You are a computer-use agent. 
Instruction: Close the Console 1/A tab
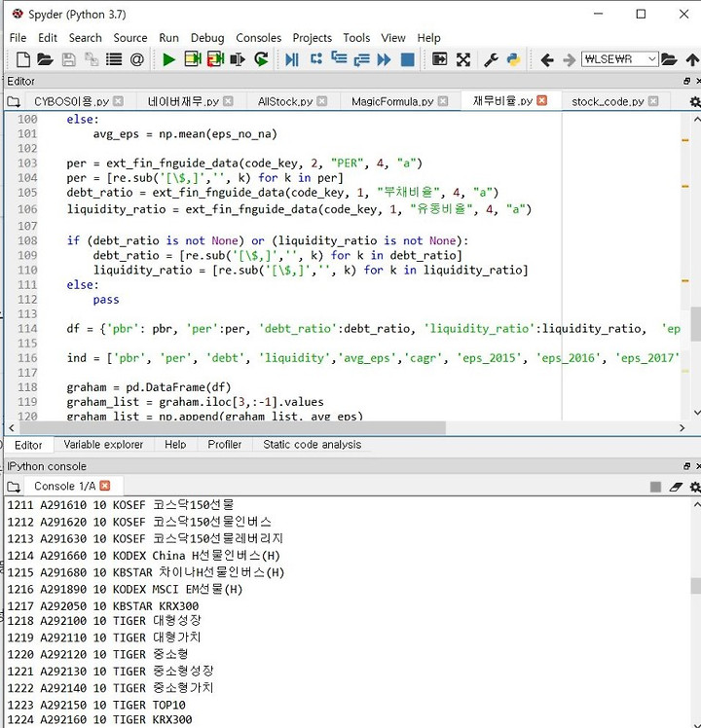tap(105, 486)
